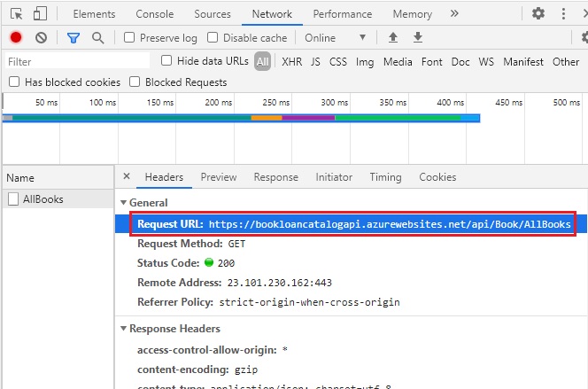The image size is (588, 389).
Task: Click the content-encoding gzip header line
Action: point(197,370)
